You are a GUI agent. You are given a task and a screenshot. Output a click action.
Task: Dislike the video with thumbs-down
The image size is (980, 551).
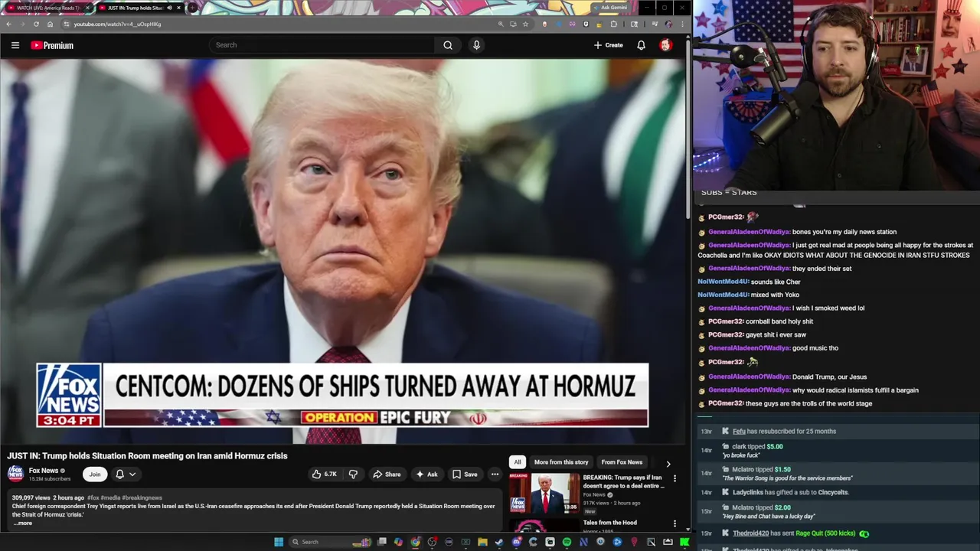tap(353, 474)
